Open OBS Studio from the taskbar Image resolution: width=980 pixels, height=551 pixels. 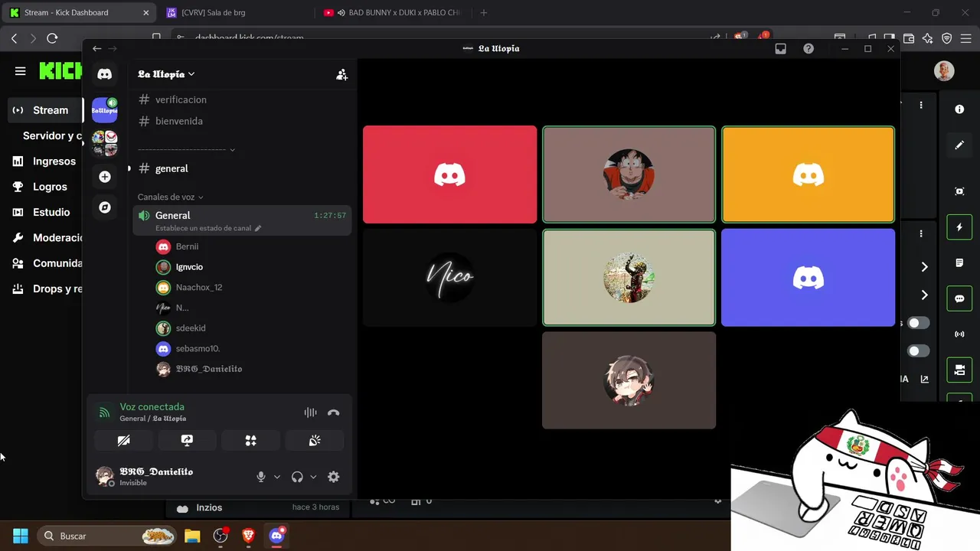click(x=220, y=536)
